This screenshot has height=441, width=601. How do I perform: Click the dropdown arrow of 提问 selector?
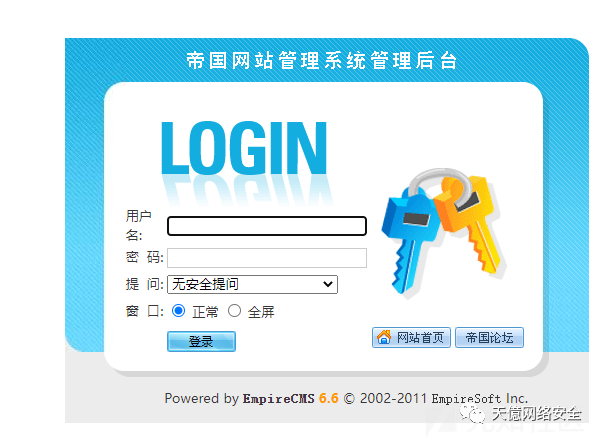click(327, 284)
